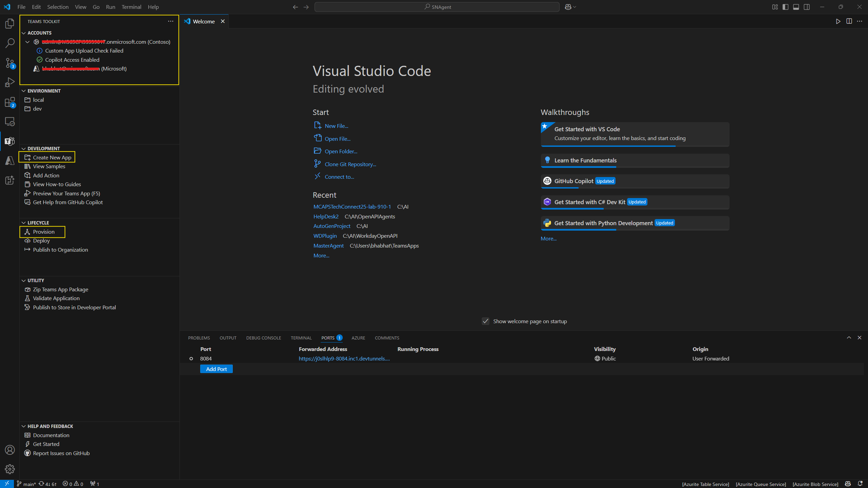Click the main* branch in status bar
Viewport: 868px width, 488px height.
(x=26, y=484)
